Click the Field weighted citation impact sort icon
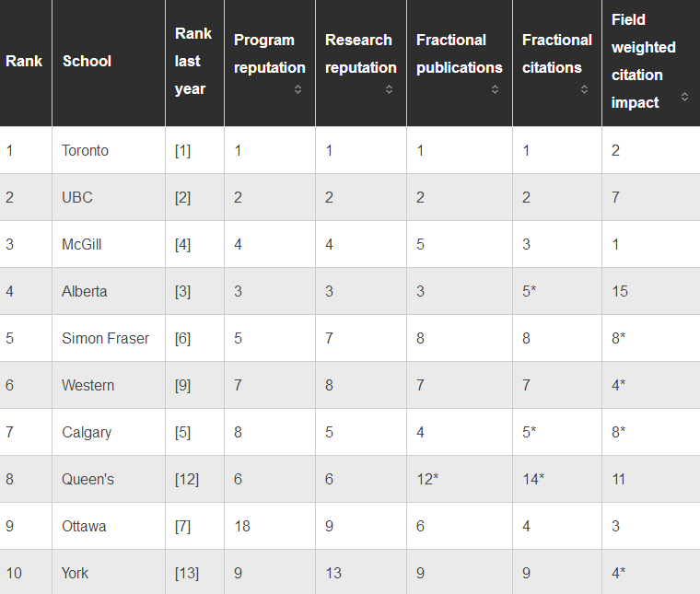700x594 pixels. pos(684,97)
